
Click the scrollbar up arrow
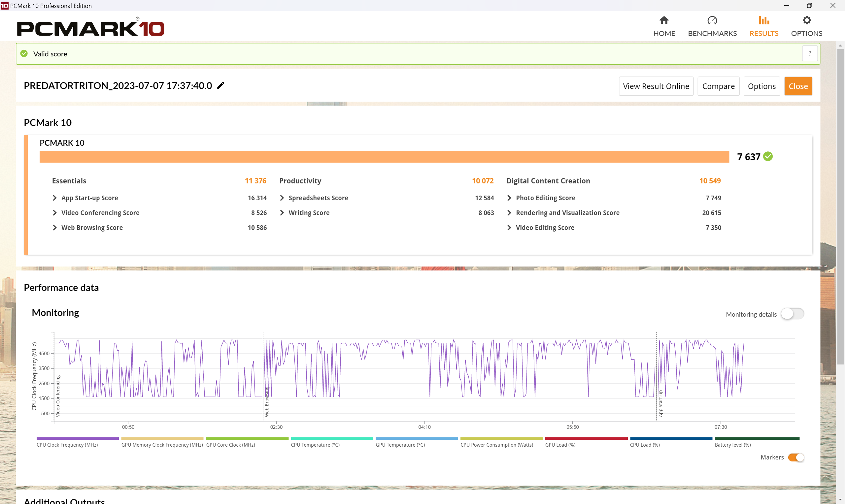tap(840, 46)
